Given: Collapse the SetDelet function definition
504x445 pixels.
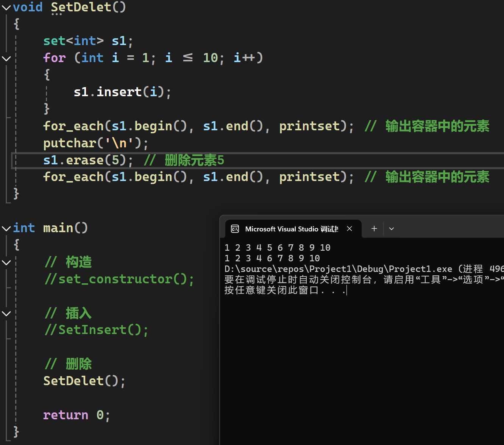Looking at the screenshot, I should pyautogui.click(x=6, y=8).
